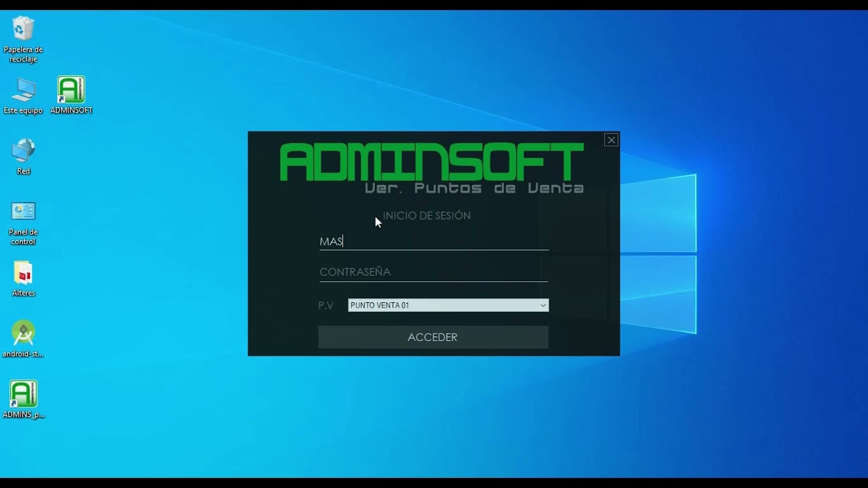Close the ADMINSOFT login window
The image size is (868, 488).
611,140
